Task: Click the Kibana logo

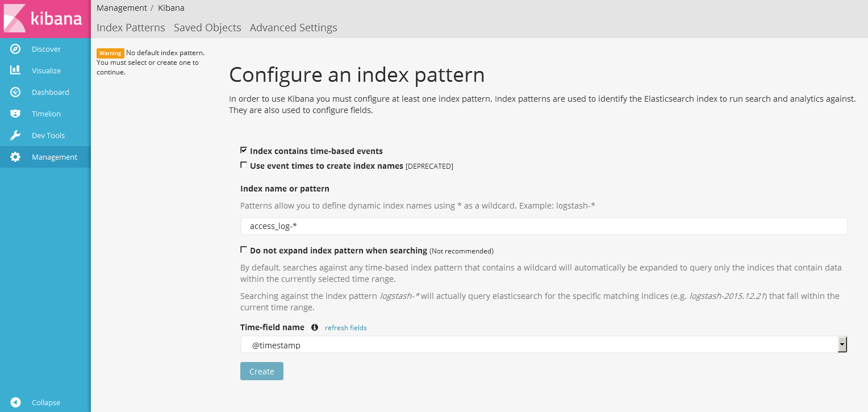Action: click(x=45, y=19)
